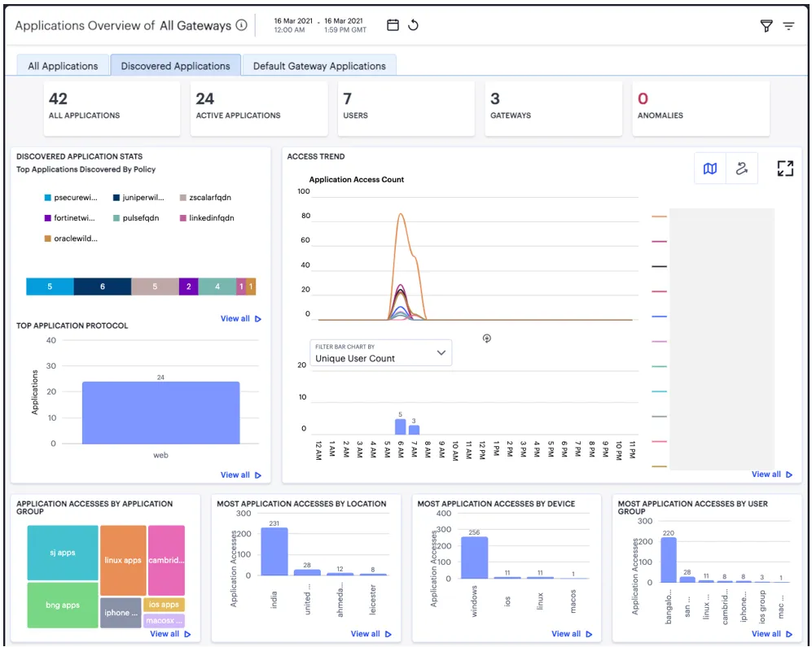This screenshot has height=647, width=812.
Task: Click View all under Accesses By Device
Action: [572, 634]
